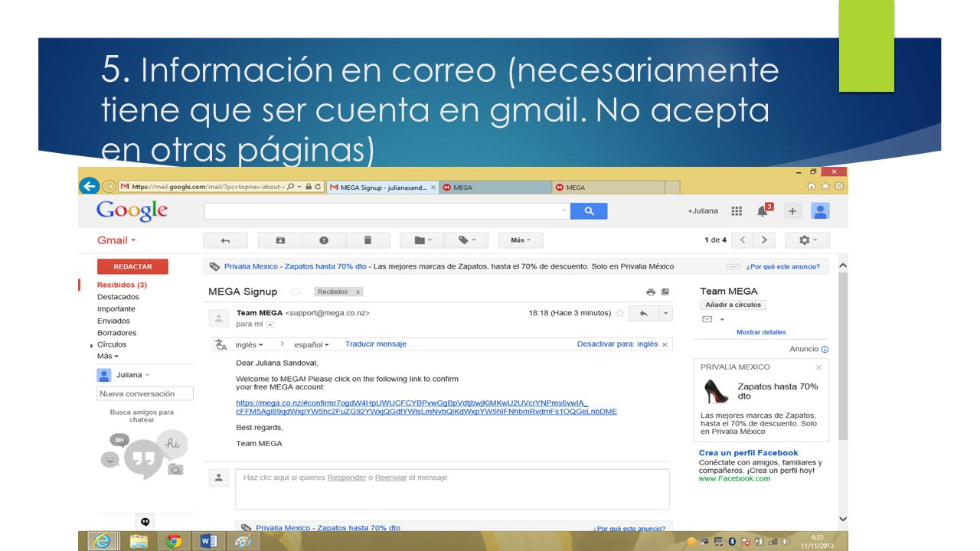
Task: Close the translation bar with x
Action: pyautogui.click(x=665, y=344)
